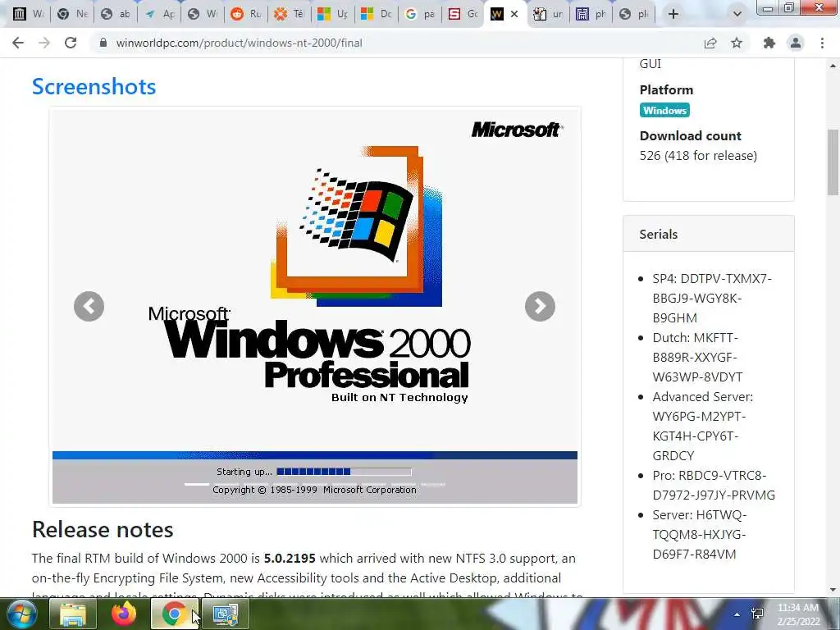Open the Windows Start menu

[21, 614]
